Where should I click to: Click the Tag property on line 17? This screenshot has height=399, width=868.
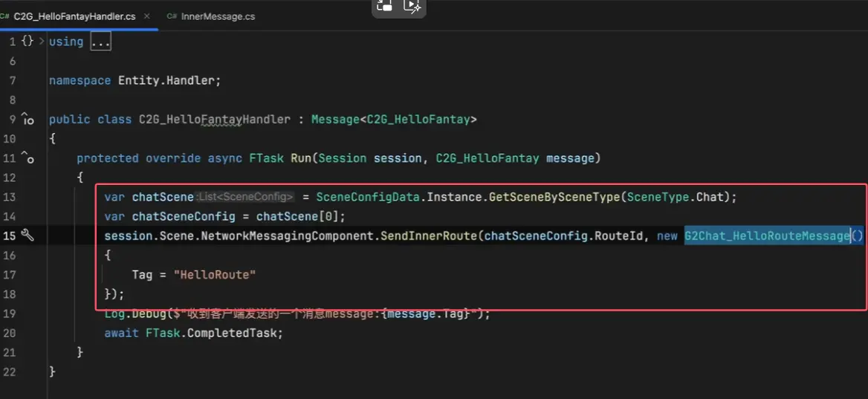[x=142, y=275]
